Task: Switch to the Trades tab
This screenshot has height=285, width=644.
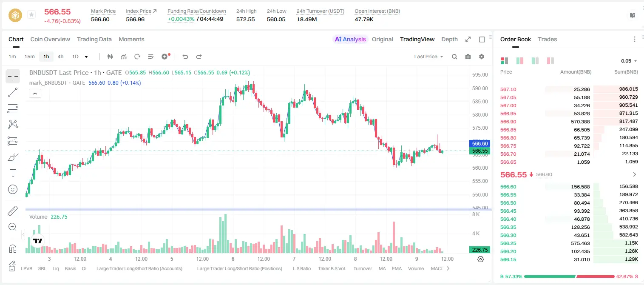Action: pos(548,39)
